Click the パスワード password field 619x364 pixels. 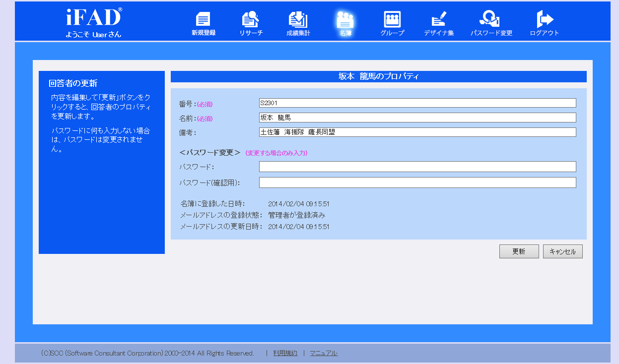[x=417, y=166]
